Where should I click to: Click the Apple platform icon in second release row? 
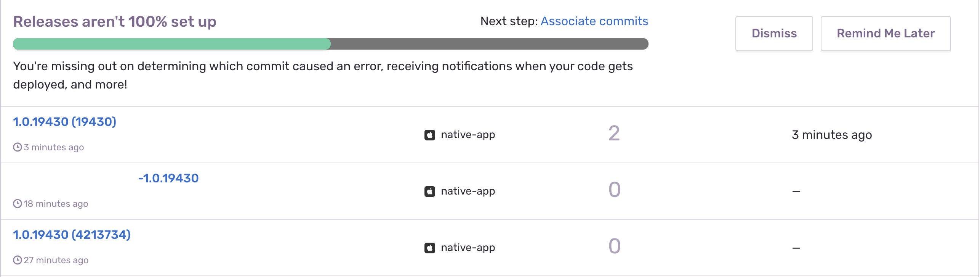point(430,191)
